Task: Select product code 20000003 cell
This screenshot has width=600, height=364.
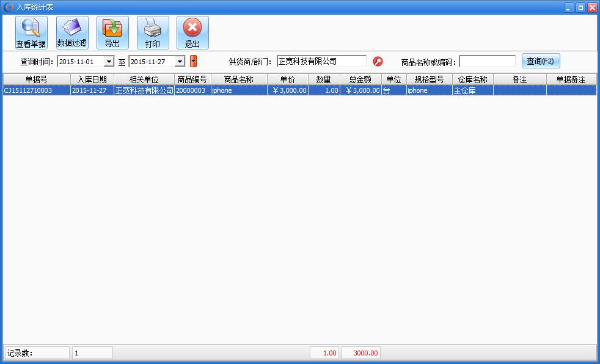Action: [192, 90]
